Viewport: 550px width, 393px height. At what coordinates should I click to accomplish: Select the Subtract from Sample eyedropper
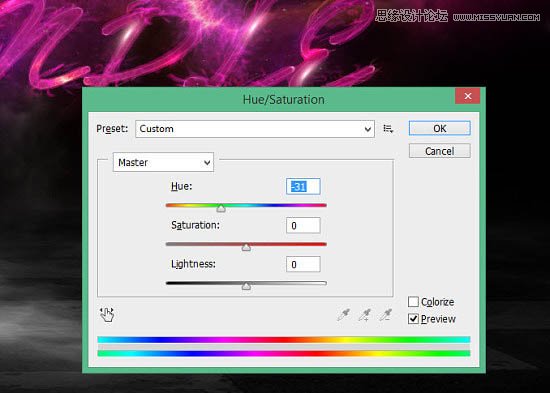385,315
